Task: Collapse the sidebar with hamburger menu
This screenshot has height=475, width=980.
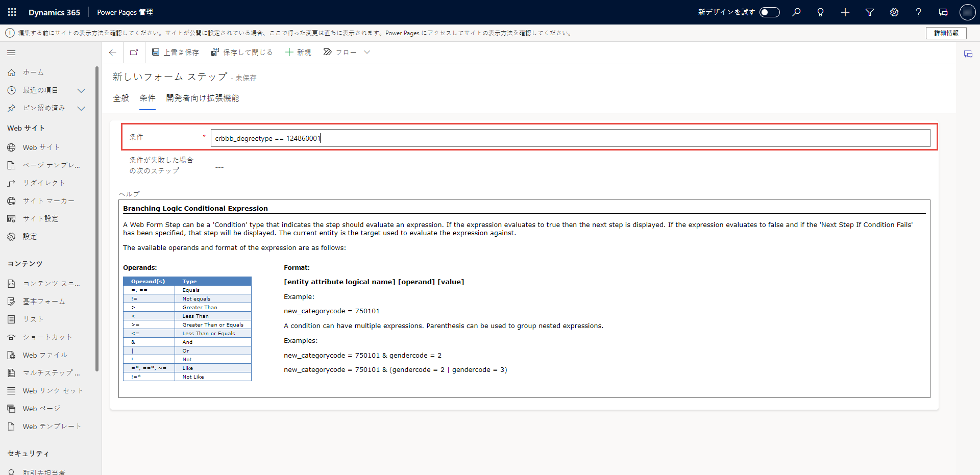Action: pos(11,53)
